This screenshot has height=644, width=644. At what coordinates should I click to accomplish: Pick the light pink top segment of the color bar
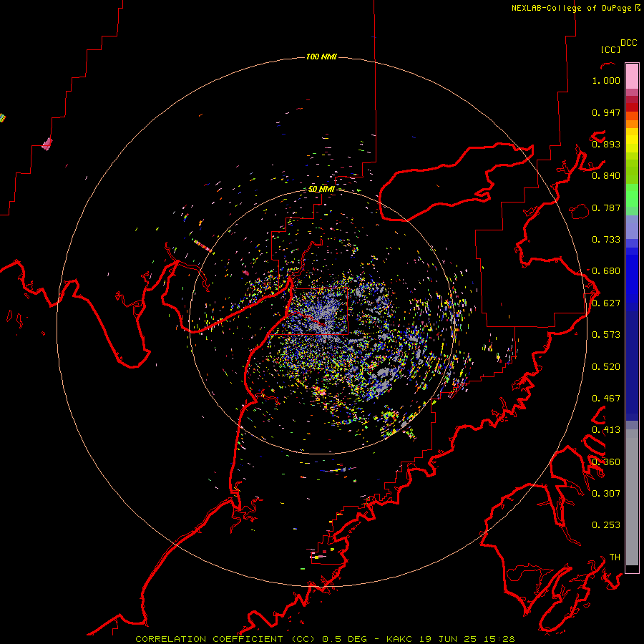632,76
